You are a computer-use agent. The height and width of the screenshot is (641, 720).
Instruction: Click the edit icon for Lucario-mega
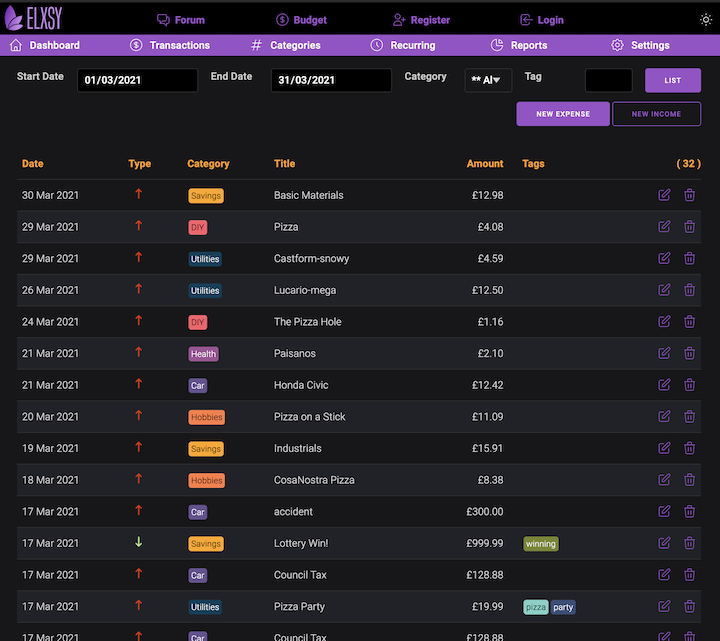664,290
